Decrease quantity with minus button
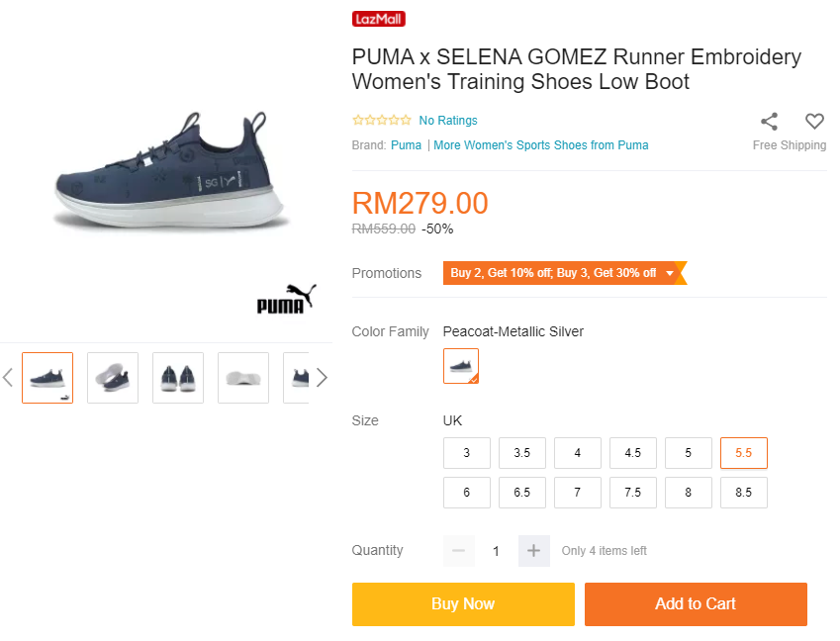This screenshot has width=840, height=641. 458,551
